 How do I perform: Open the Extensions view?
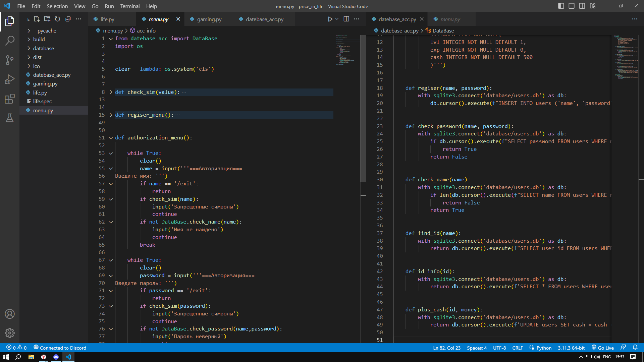tap(10, 99)
